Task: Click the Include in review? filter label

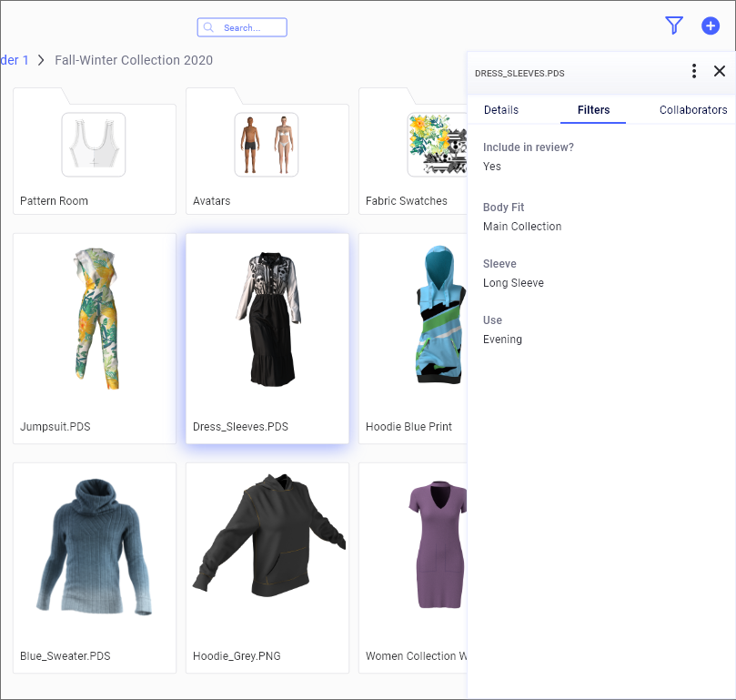Action: pyautogui.click(x=528, y=147)
